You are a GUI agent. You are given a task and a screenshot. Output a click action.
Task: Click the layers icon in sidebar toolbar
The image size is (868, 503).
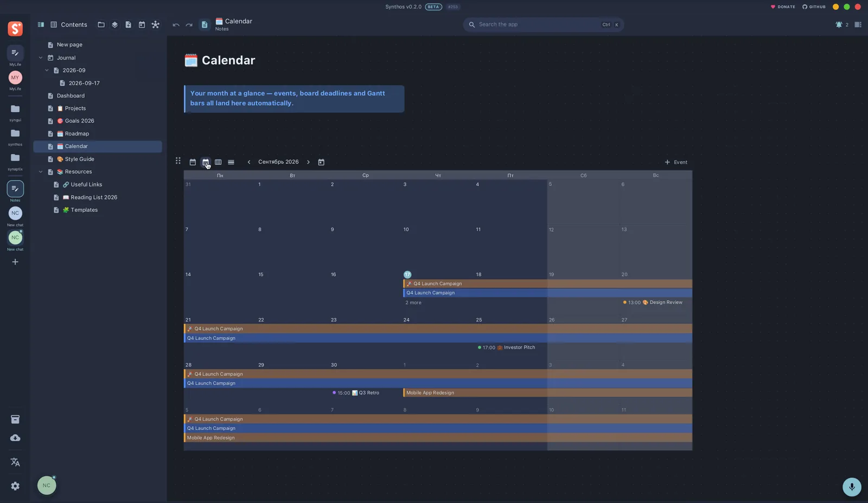point(114,24)
